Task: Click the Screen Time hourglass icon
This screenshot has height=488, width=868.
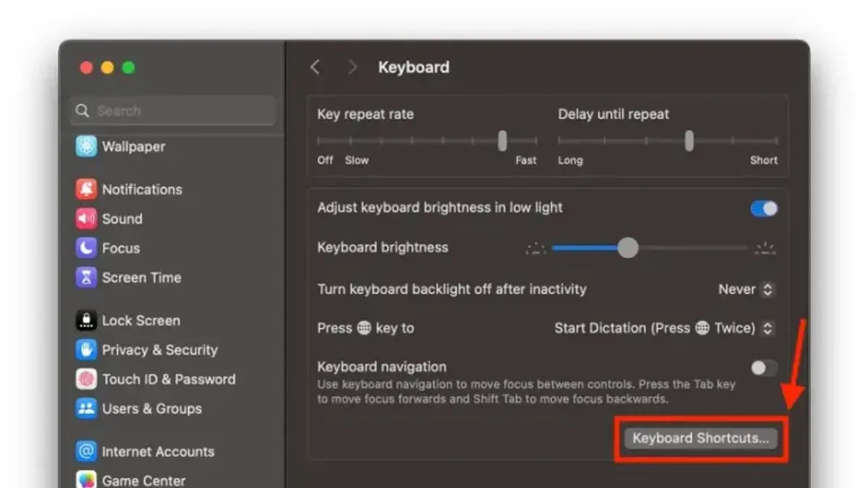Action: tap(86, 277)
